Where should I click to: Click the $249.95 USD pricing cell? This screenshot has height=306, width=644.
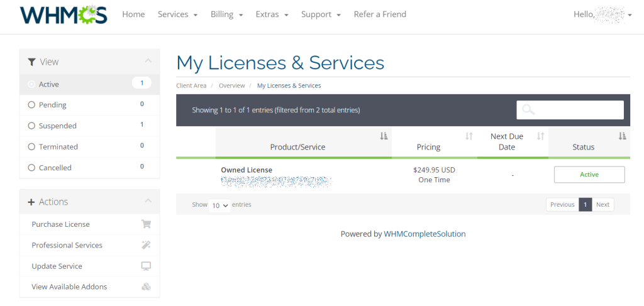pyautogui.click(x=434, y=170)
